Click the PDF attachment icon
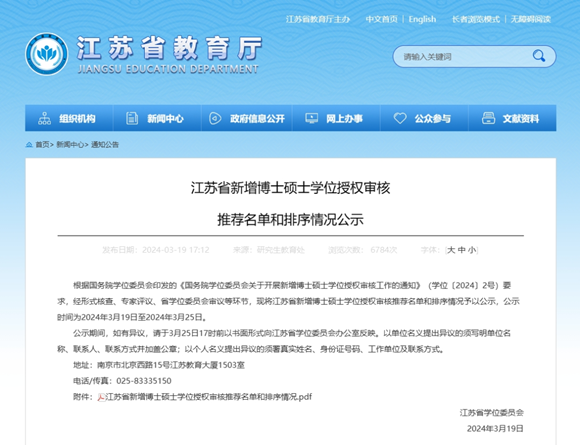 [x=101, y=397]
